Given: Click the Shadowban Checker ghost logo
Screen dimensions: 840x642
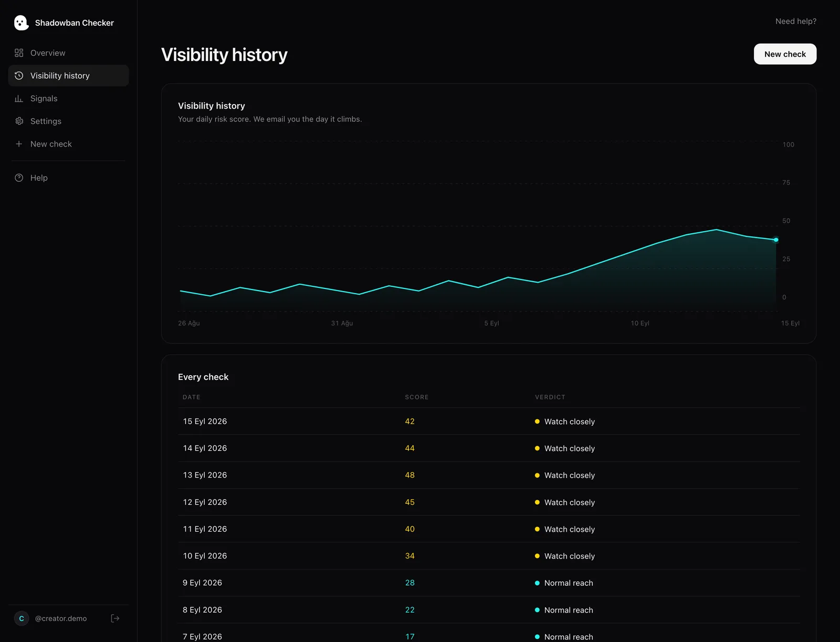Looking at the screenshot, I should click(x=21, y=23).
